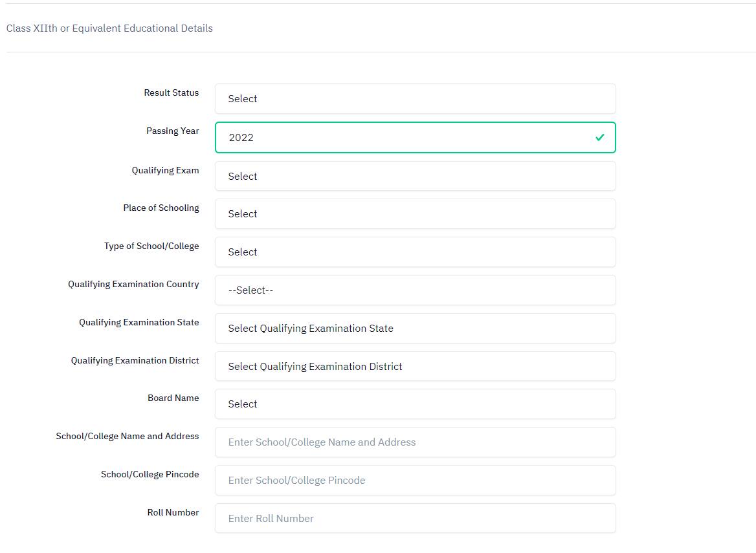Open the Type of School/College dropdown

415,252
